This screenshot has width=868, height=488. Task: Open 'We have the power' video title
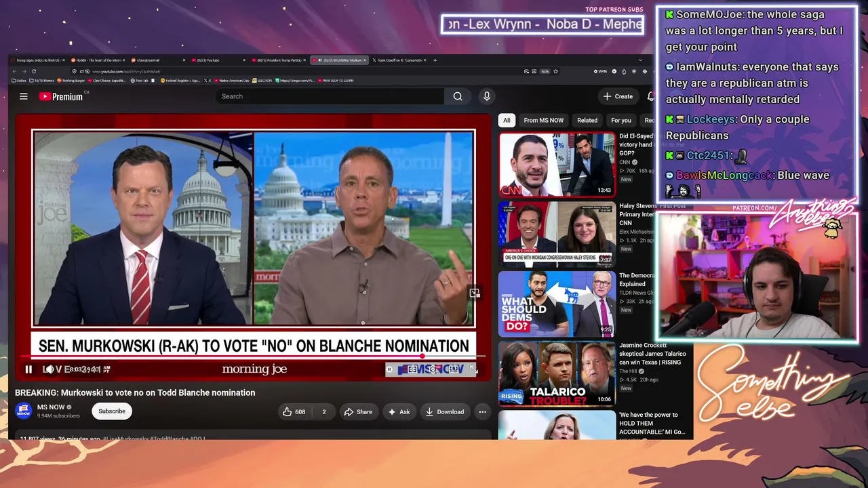[652, 423]
